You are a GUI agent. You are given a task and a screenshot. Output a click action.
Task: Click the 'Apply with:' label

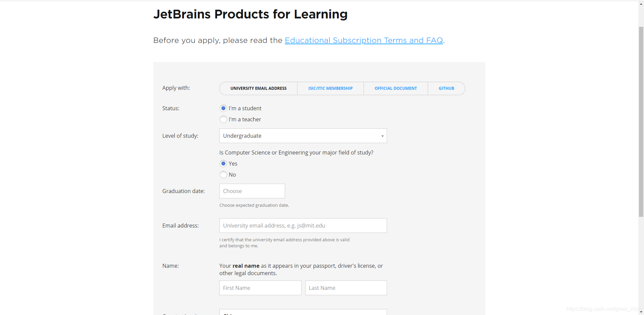pos(176,88)
